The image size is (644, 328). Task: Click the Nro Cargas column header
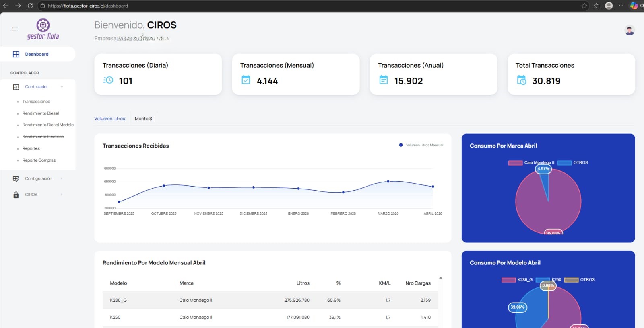point(418,283)
